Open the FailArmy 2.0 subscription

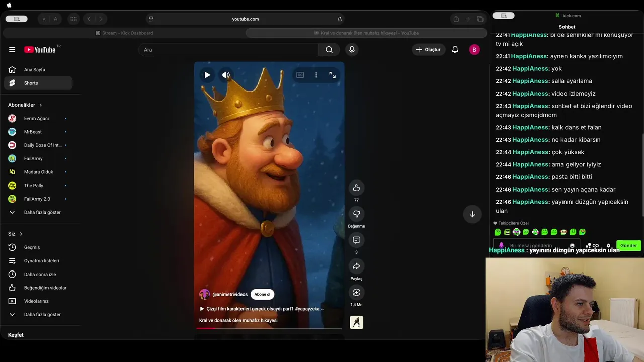(38, 199)
